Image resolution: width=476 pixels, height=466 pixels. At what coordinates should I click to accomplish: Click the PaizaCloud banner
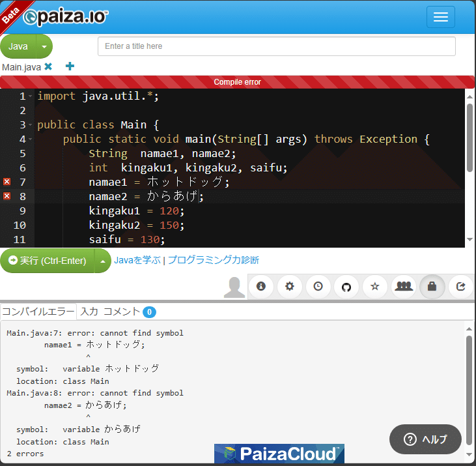click(x=279, y=454)
